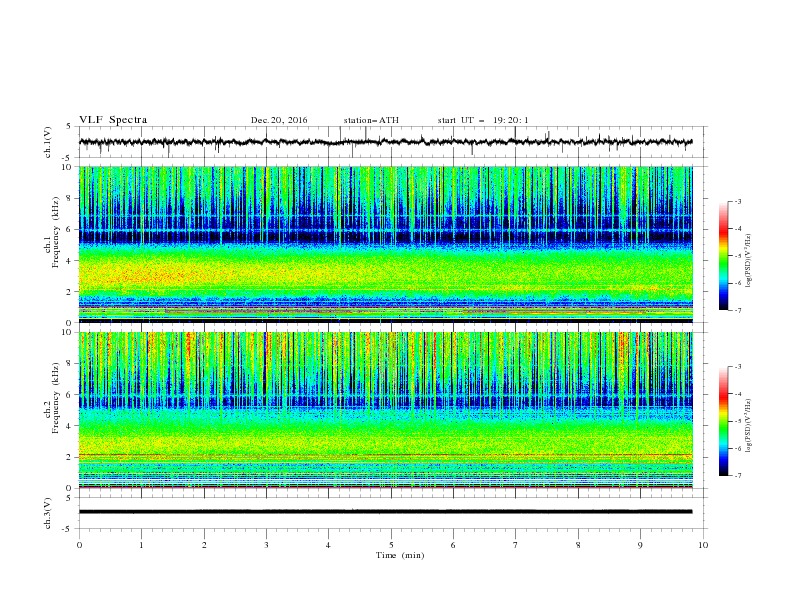The height and width of the screenshot is (612, 792).
Task: Click the 'Time (min)' axis label
Action: pos(400,555)
